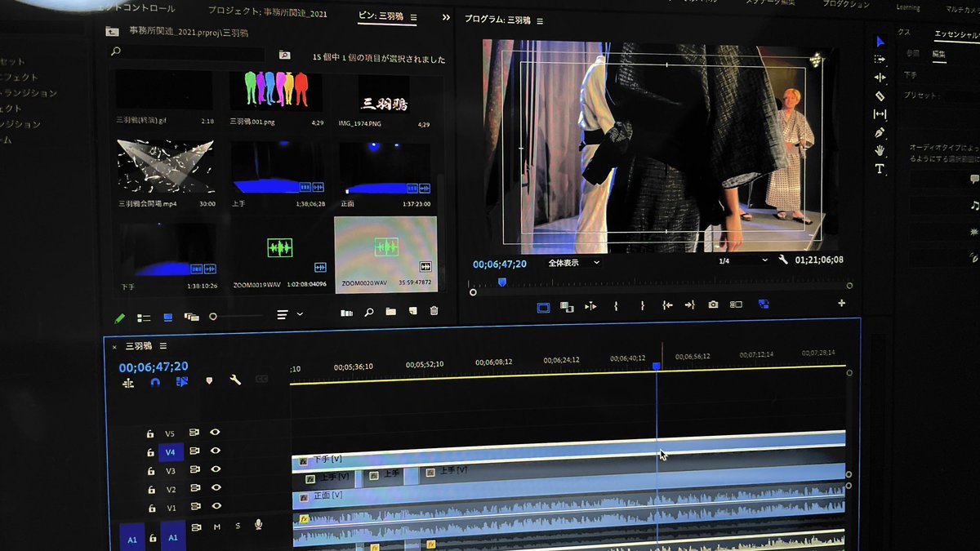Toggle V5 track visibility eye
Image resolution: width=980 pixels, height=551 pixels.
click(x=216, y=433)
